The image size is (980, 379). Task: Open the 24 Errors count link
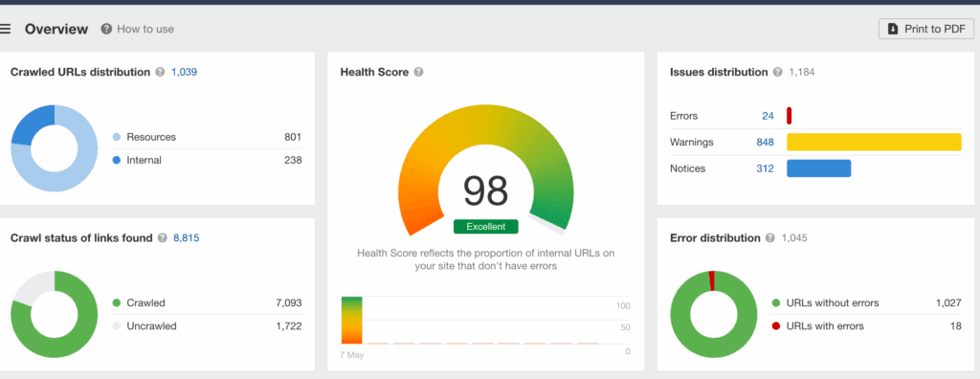(768, 116)
